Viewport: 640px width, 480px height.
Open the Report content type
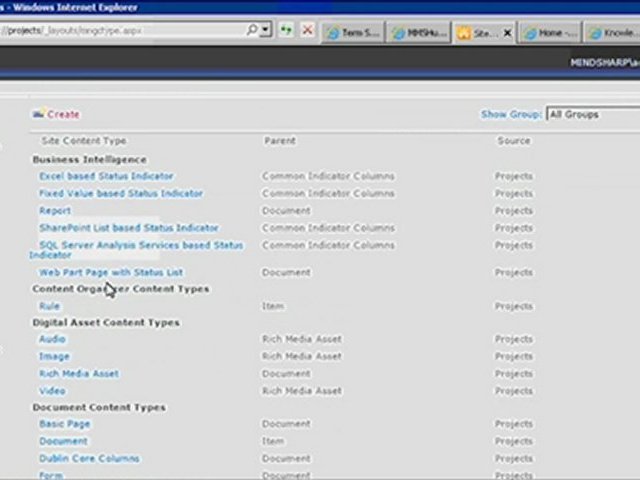55,211
